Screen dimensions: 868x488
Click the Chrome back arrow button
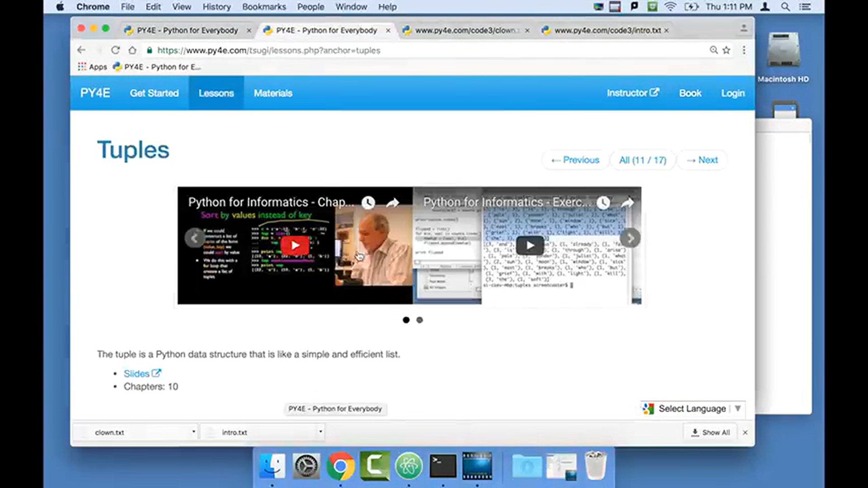point(81,50)
